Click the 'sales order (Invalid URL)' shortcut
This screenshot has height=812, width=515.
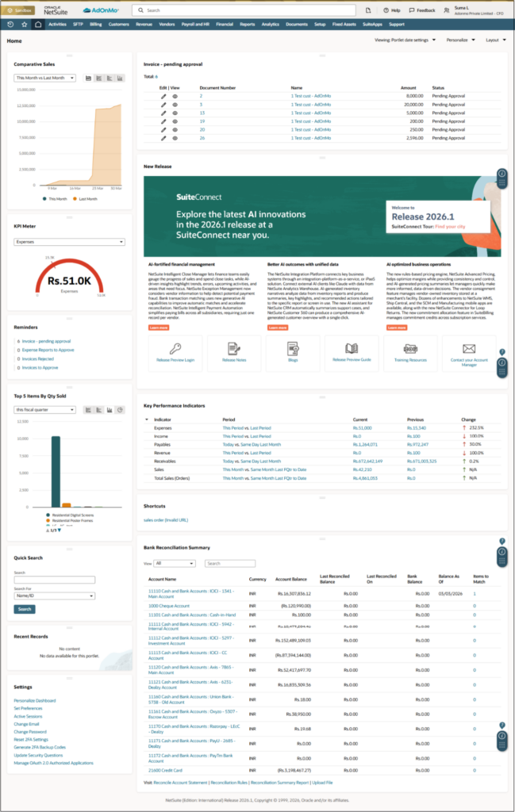point(166,520)
